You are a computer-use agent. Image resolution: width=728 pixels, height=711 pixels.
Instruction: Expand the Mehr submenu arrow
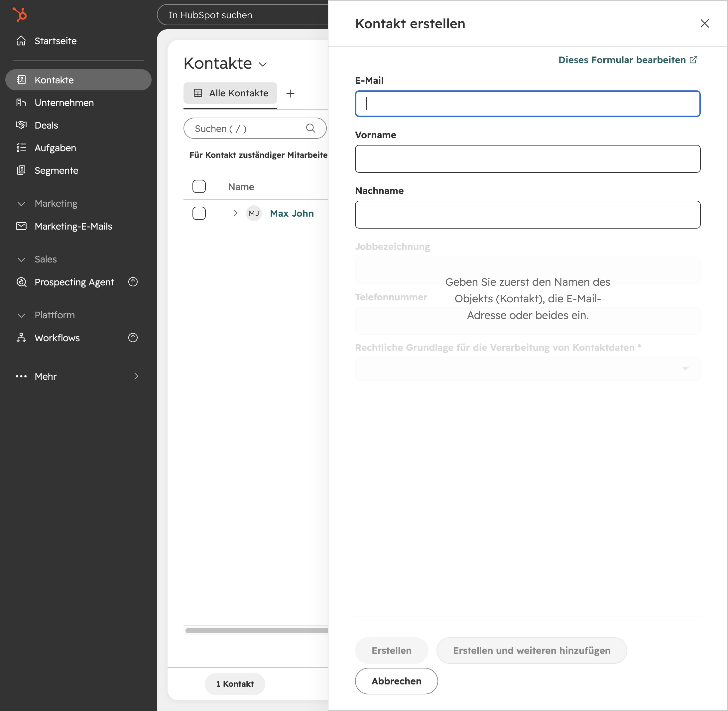(136, 376)
